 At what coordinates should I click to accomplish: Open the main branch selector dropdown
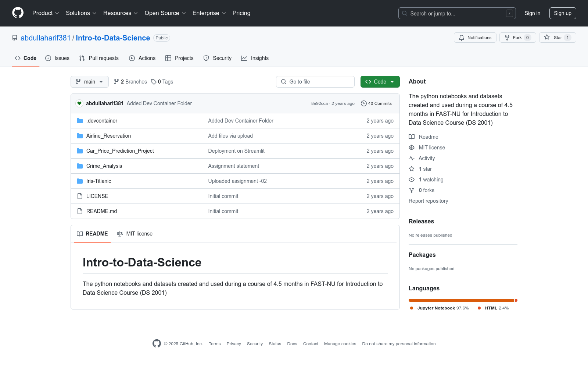pos(90,82)
